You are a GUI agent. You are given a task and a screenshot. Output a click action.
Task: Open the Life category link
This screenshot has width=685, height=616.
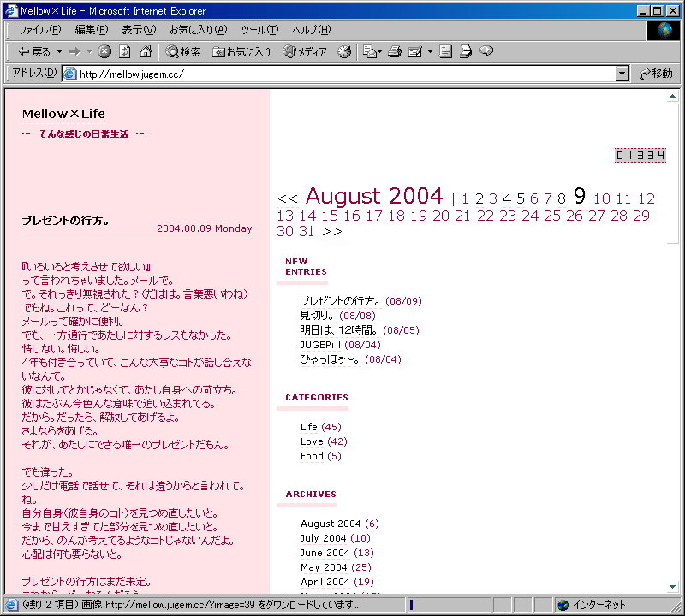click(x=309, y=427)
